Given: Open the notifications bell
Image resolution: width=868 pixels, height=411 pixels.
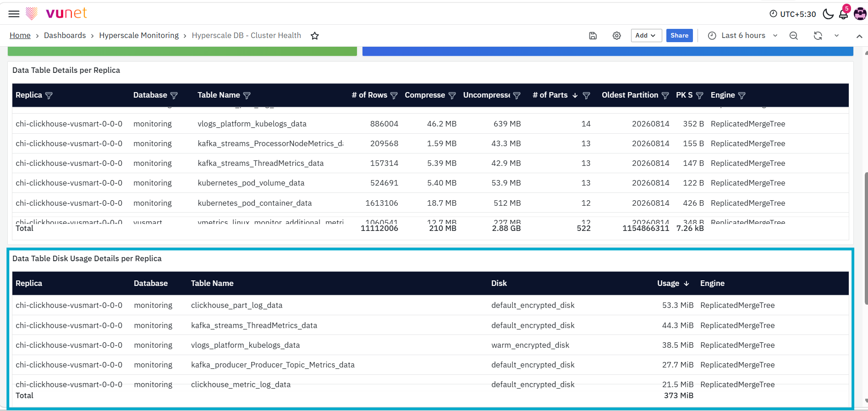Looking at the screenshot, I should pyautogui.click(x=843, y=14).
